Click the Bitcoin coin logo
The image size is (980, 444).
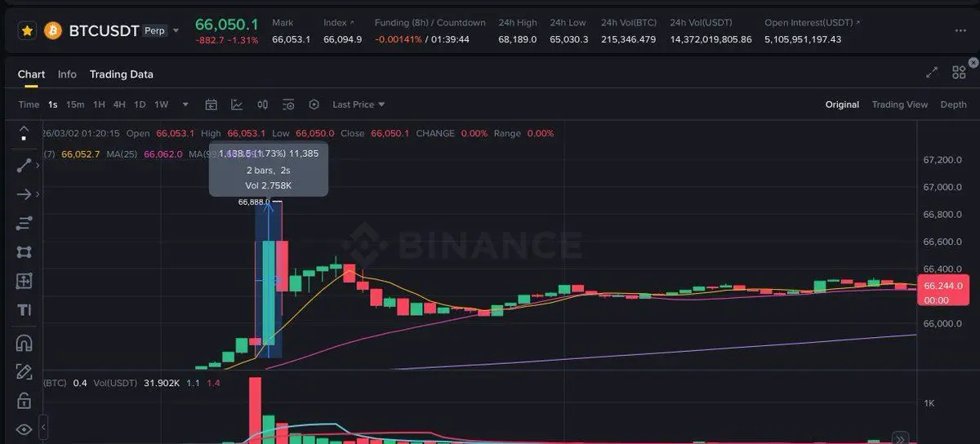(x=53, y=31)
